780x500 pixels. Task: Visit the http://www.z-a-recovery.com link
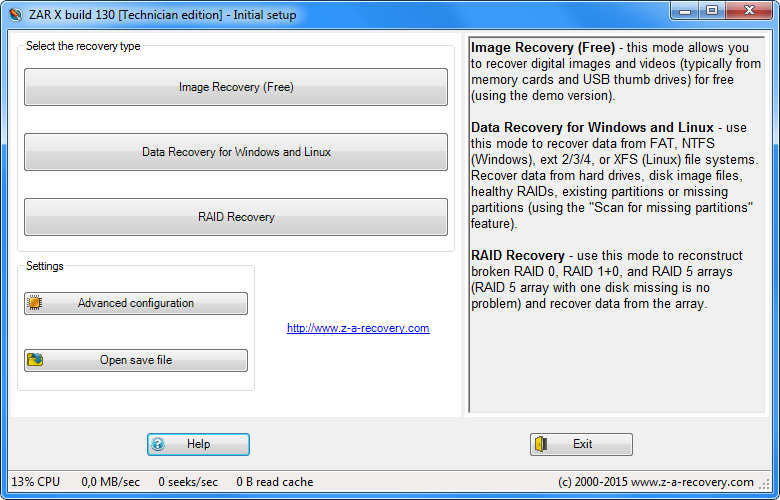point(358,328)
